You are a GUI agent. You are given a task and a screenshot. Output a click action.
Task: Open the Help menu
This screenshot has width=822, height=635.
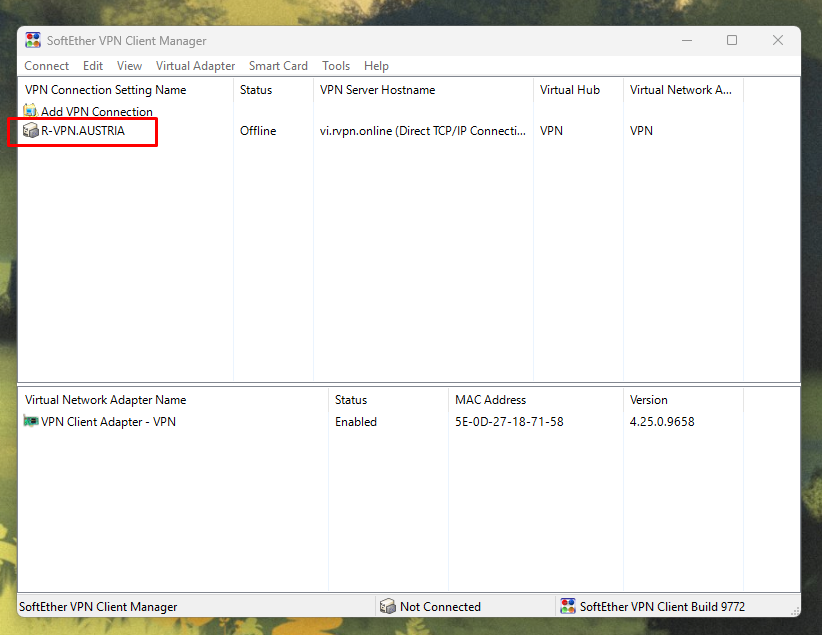(x=376, y=66)
